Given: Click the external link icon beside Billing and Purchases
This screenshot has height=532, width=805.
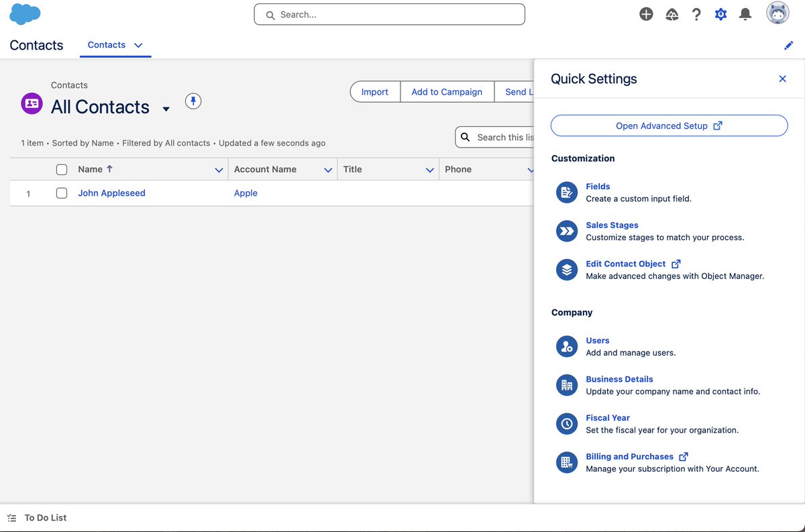Looking at the screenshot, I should click(x=684, y=456).
